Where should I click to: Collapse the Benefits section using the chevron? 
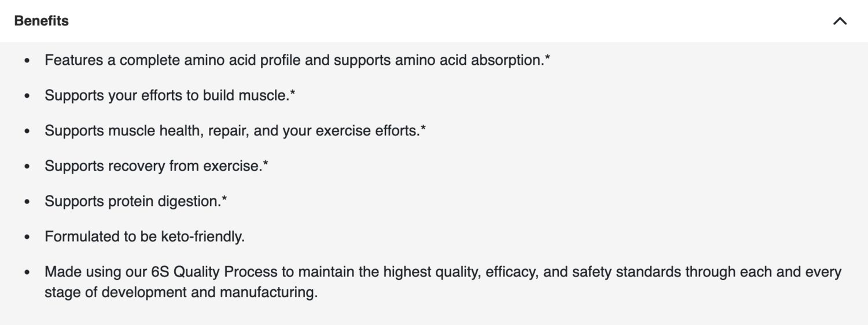coord(840,21)
